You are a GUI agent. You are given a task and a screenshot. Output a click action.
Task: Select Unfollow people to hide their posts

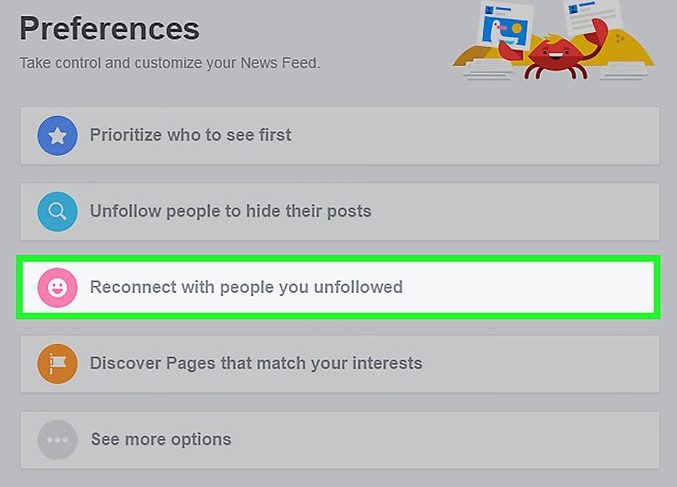(340, 212)
